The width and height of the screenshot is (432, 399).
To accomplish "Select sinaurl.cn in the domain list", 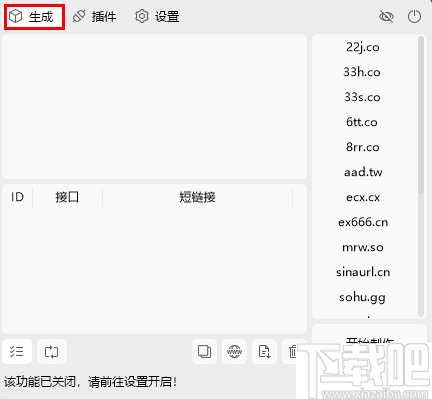I will (x=363, y=272).
